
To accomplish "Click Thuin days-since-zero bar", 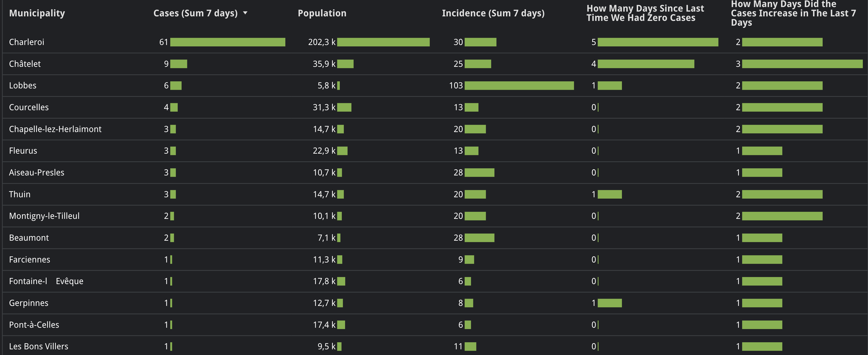I will [610, 194].
